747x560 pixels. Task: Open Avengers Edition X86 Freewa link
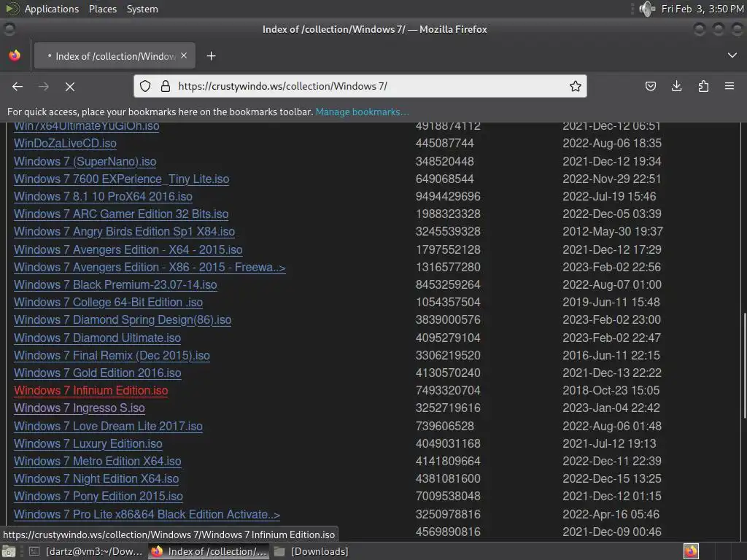click(150, 267)
